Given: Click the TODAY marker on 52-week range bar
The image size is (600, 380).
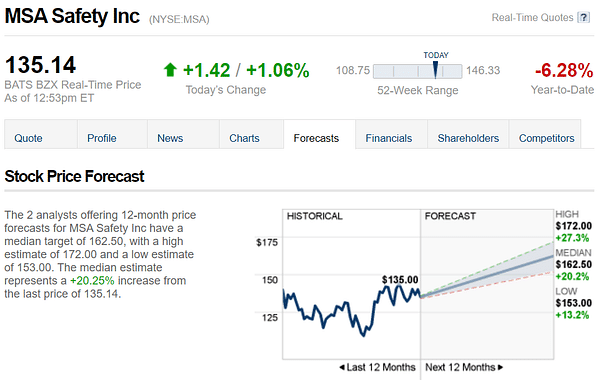Looking at the screenshot, I should click(x=435, y=70).
